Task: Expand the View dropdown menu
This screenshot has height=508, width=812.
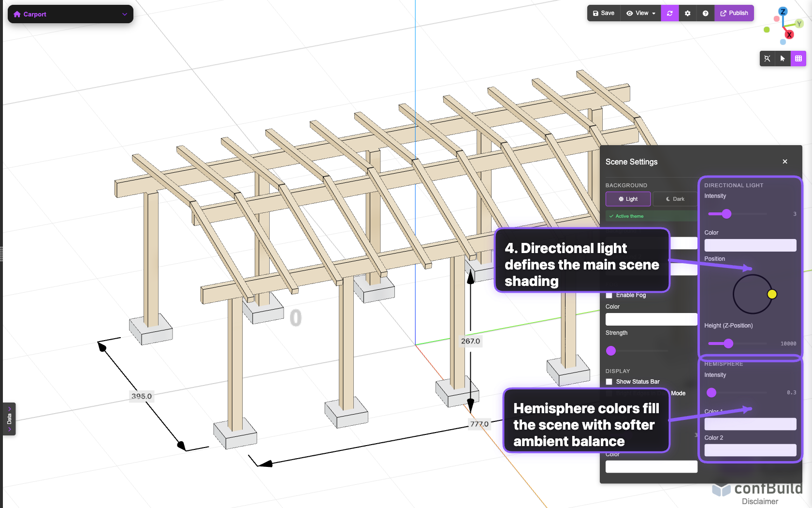Action: pyautogui.click(x=641, y=14)
